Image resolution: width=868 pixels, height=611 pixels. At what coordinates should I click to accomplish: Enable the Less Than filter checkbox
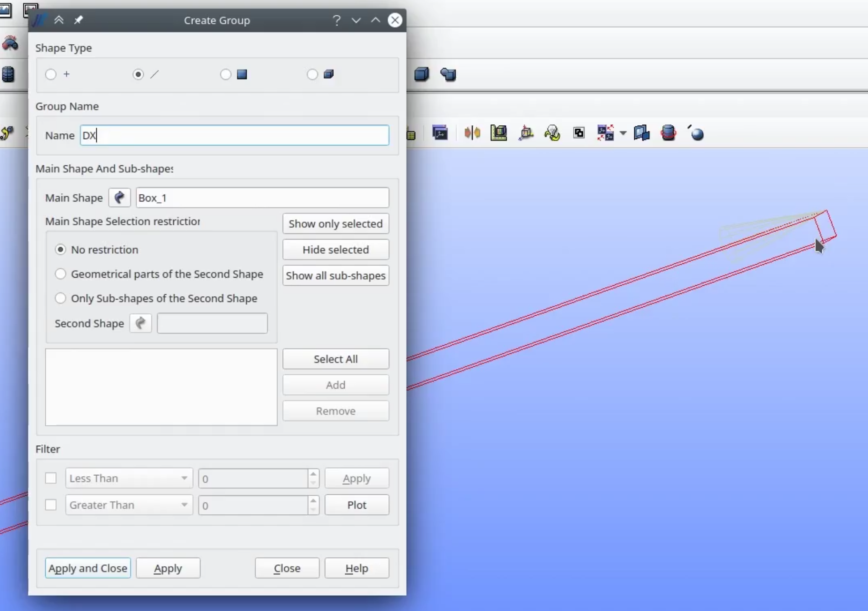pos(51,478)
